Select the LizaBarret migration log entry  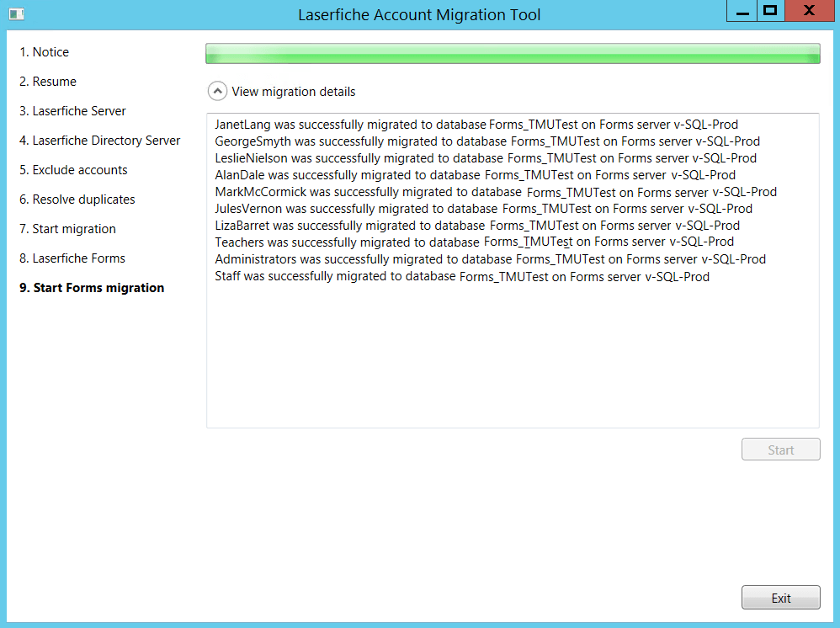pyautogui.click(x=477, y=226)
